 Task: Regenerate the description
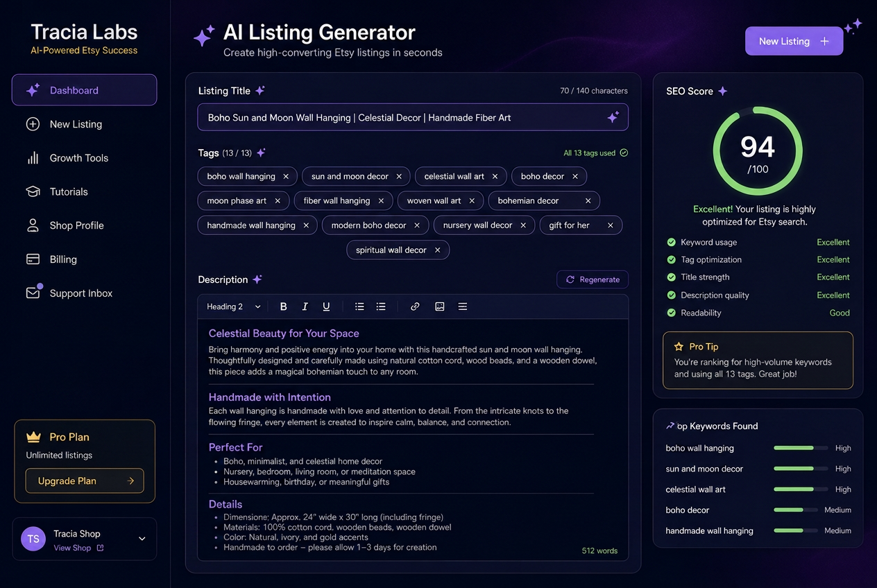pos(592,279)
